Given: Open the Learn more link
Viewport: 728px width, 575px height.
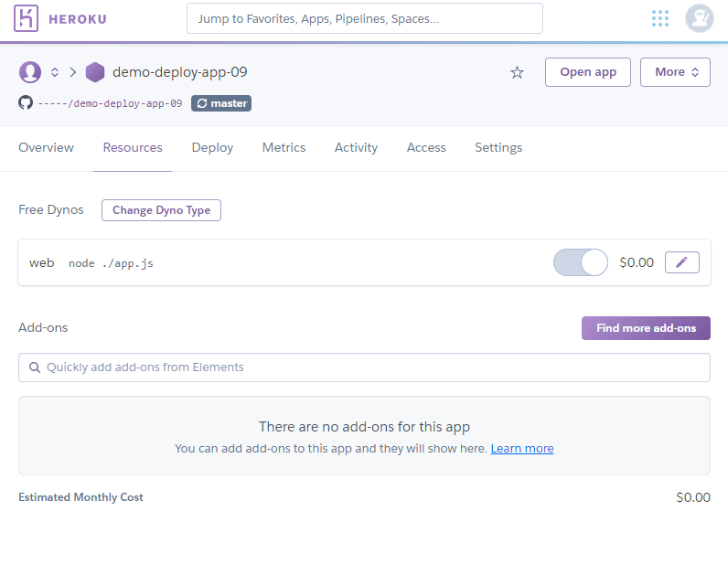Looking at the screenshot, I should click(x=522, y=449).
